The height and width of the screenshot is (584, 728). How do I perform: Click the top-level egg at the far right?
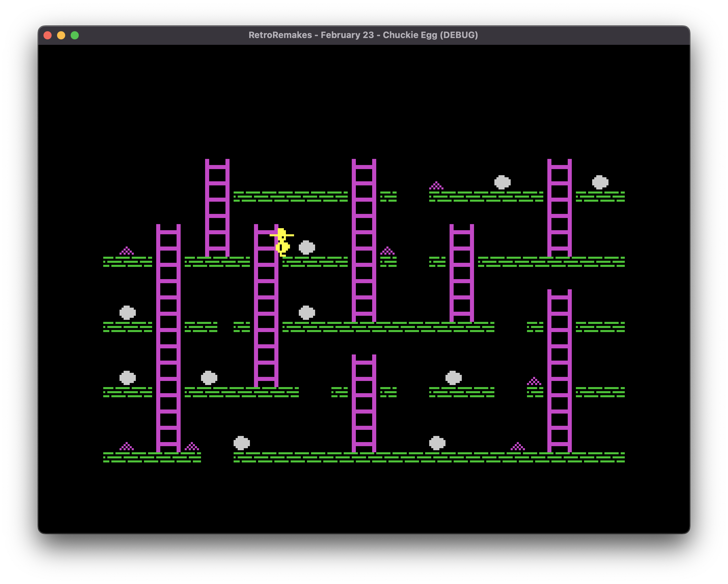coord(600,182)
